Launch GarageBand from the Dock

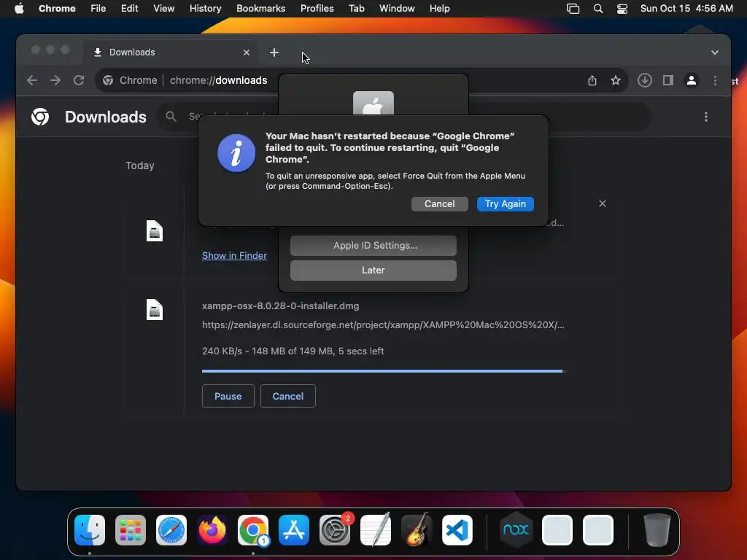(417, 530)
